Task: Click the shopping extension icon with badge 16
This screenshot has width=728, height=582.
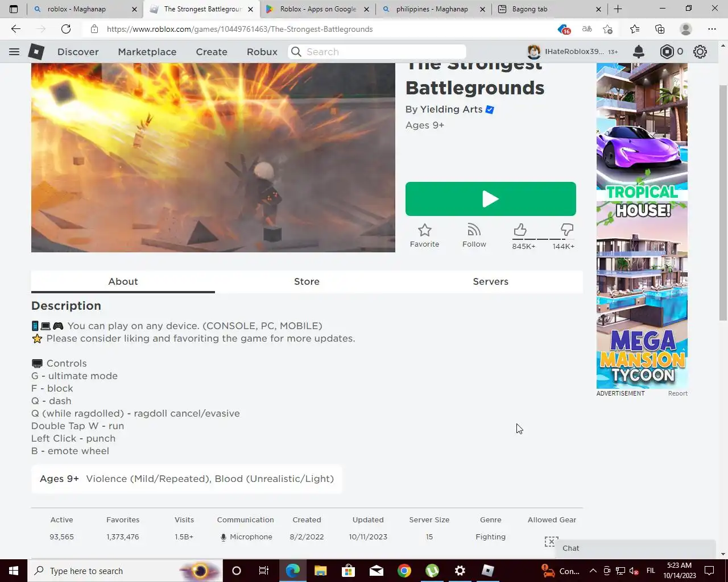Action: click(563, 29)
